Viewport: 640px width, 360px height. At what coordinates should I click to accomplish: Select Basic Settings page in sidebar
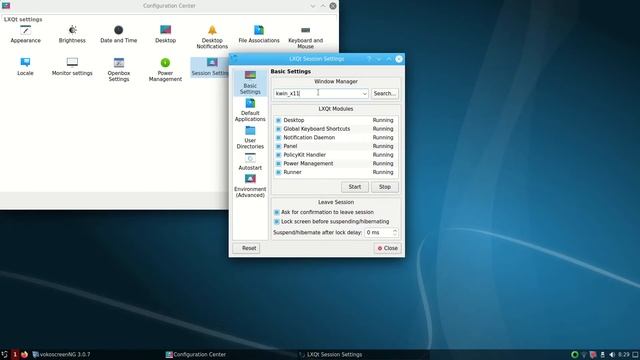tap(250, 83)
